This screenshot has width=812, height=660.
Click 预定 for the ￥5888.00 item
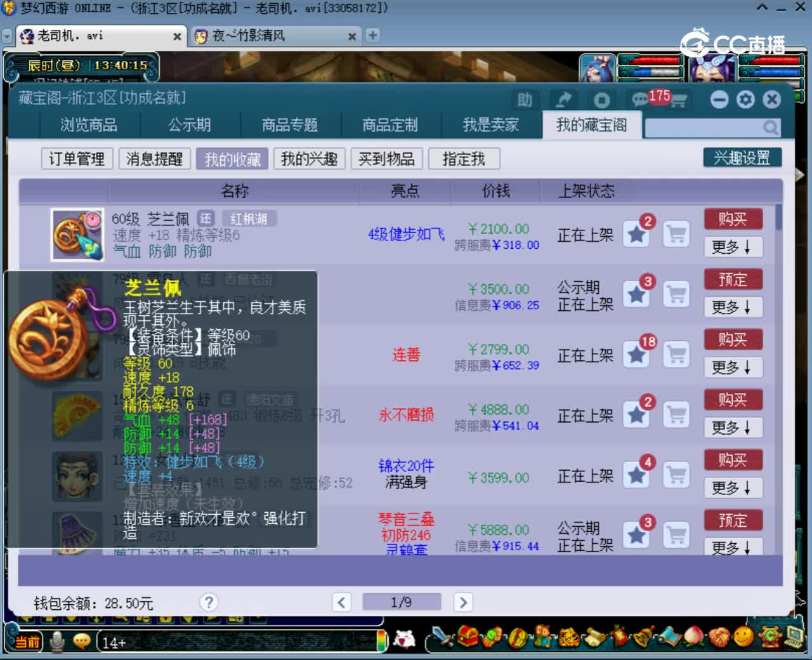(733, 520)
